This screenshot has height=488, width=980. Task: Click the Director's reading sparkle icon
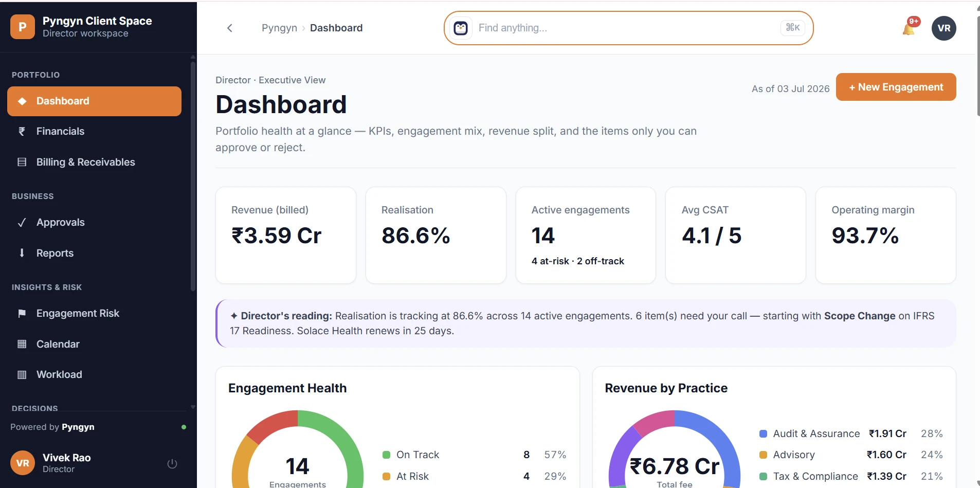pyautogui.click(x=234, y=316)
